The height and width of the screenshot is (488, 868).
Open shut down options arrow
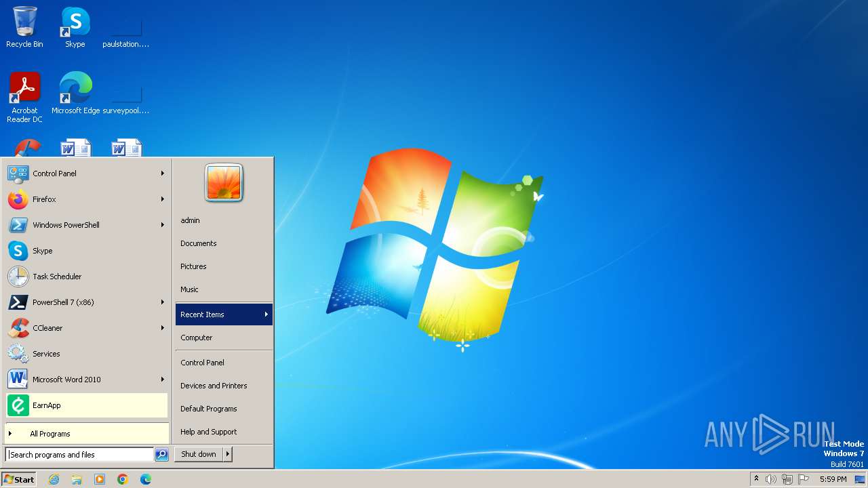pos(228,454)
